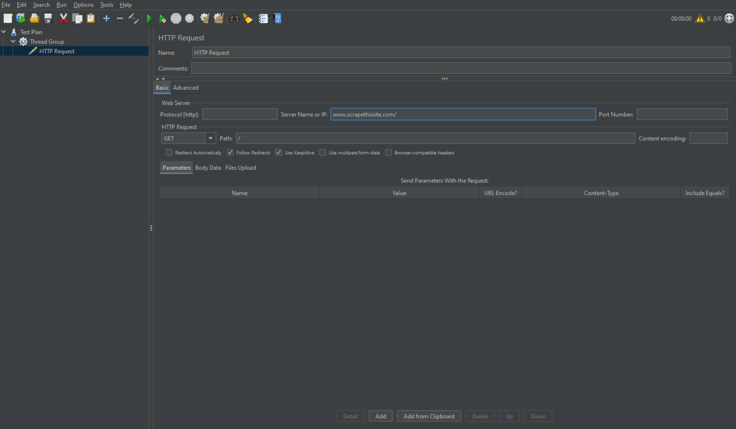Click the Save test plan icon
The width and height of the screenshot is (736, 429).
click(x=47, y=18)
